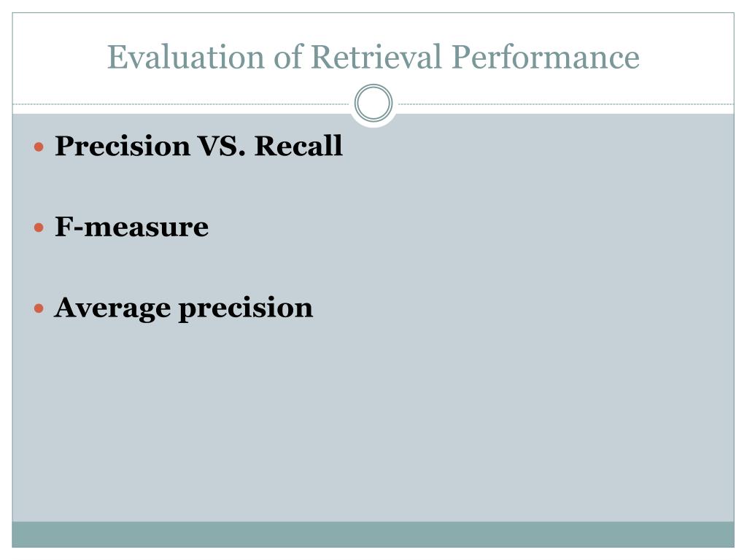Select the slide title Evaluation of Retrieval Performance
The width and height of the screenshot is (747, 560).
point(373,57)
